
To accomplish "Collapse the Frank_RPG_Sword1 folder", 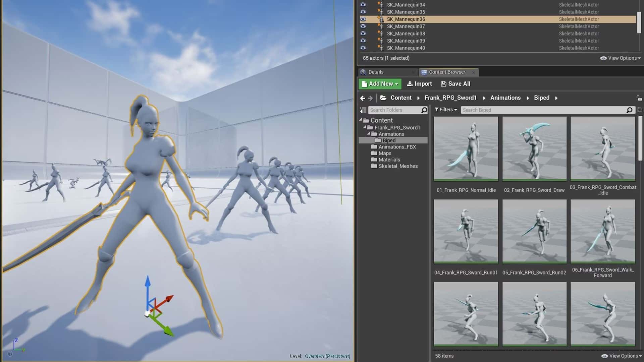I will coord(365,127).
